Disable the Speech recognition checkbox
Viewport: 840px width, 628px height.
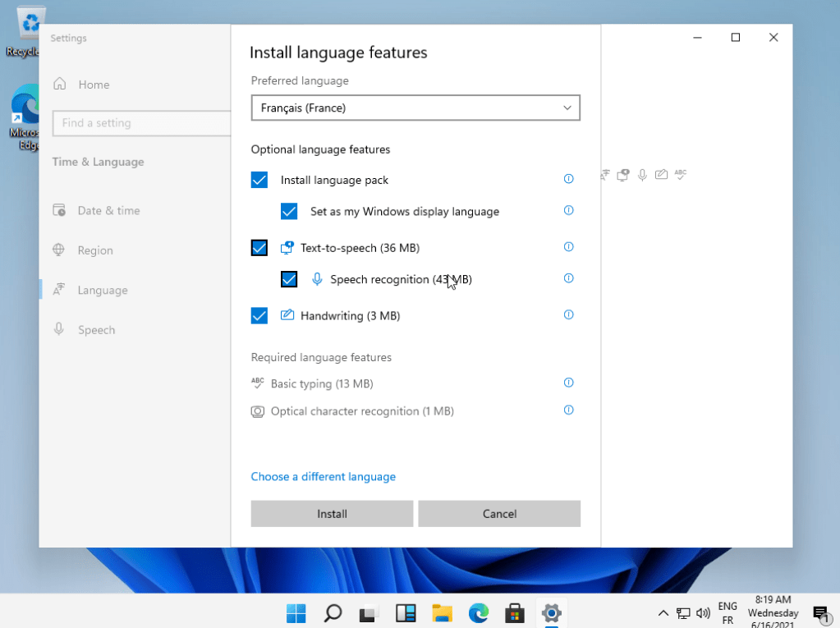click(x=289, y=279)
